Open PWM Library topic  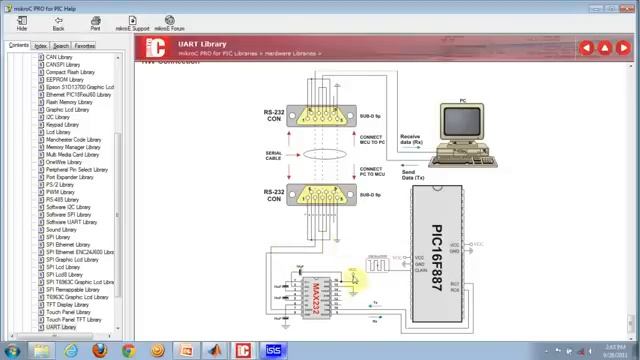tap(60, 192)
